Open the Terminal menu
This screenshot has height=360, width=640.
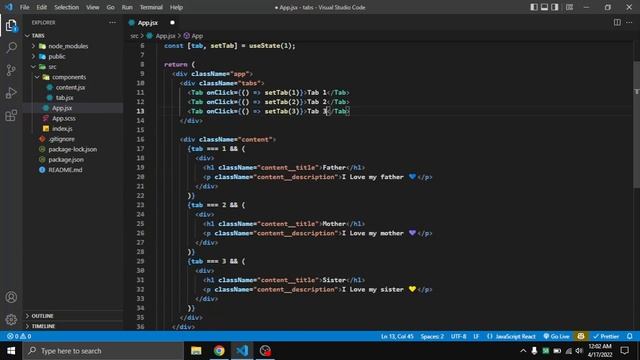(x=151, y=7)
